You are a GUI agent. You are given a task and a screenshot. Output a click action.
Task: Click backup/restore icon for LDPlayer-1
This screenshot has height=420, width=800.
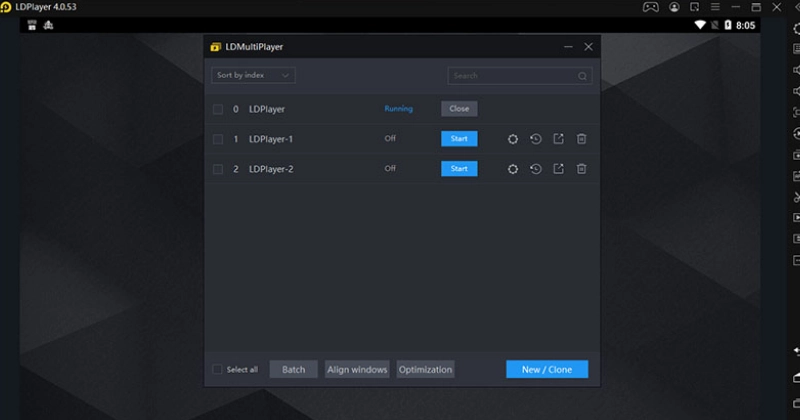(536, 139)
